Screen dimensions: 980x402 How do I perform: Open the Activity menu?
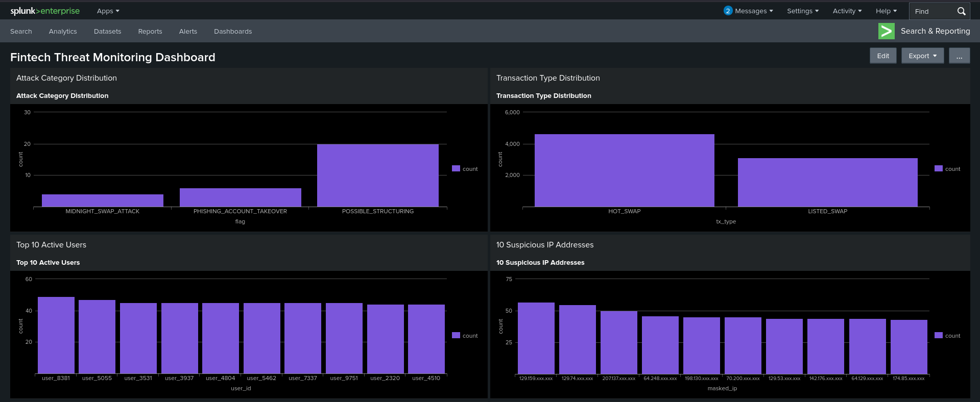[847, 11]
